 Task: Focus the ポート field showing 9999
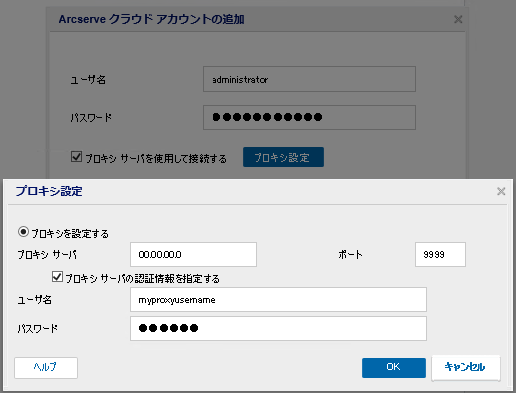point(440,255)
